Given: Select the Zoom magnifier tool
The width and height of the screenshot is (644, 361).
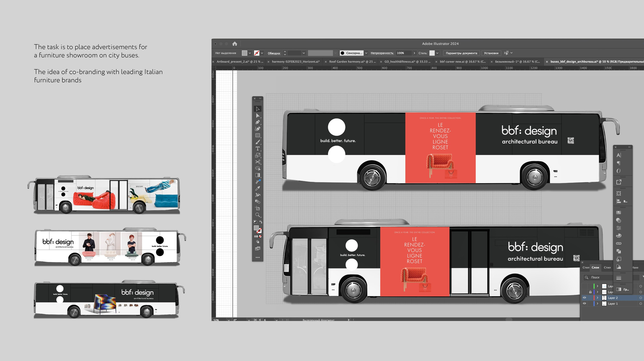Looking at the screenshot, I should 257,215.
